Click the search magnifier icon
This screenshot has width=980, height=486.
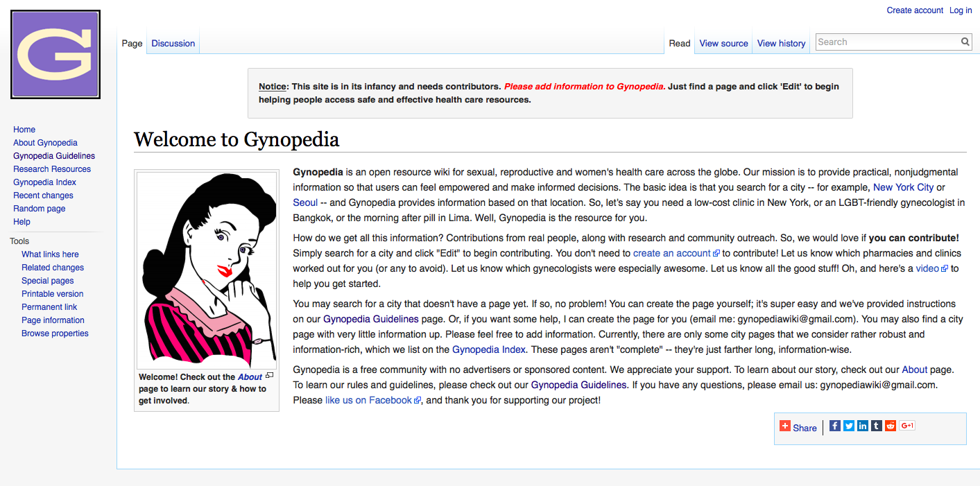pos(965,42)
